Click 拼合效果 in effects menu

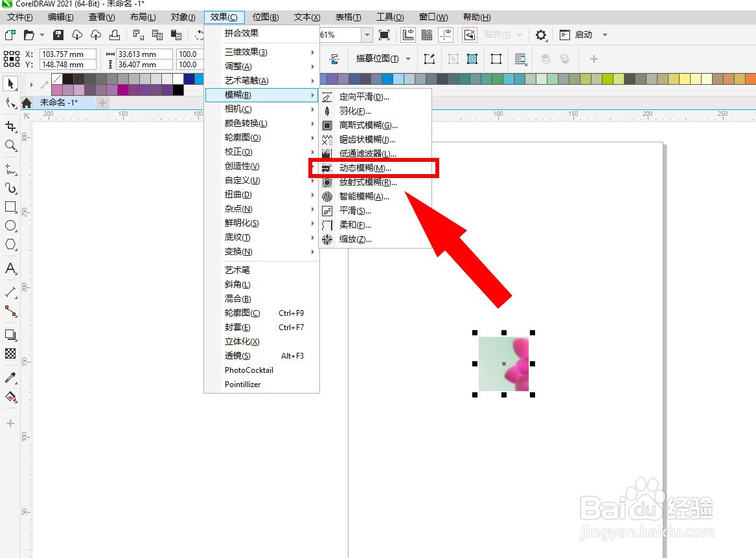click(x=262, y=33)
